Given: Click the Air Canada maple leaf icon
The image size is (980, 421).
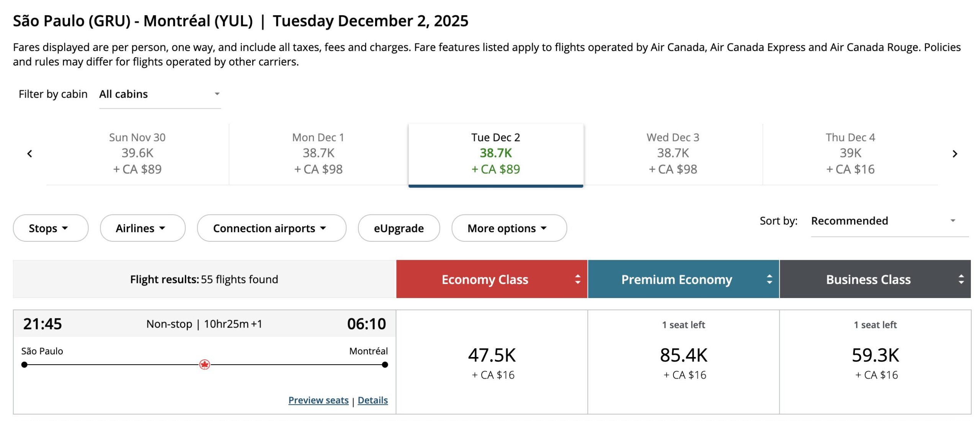Looking at the screenshot, I should (x=205, y=364).
